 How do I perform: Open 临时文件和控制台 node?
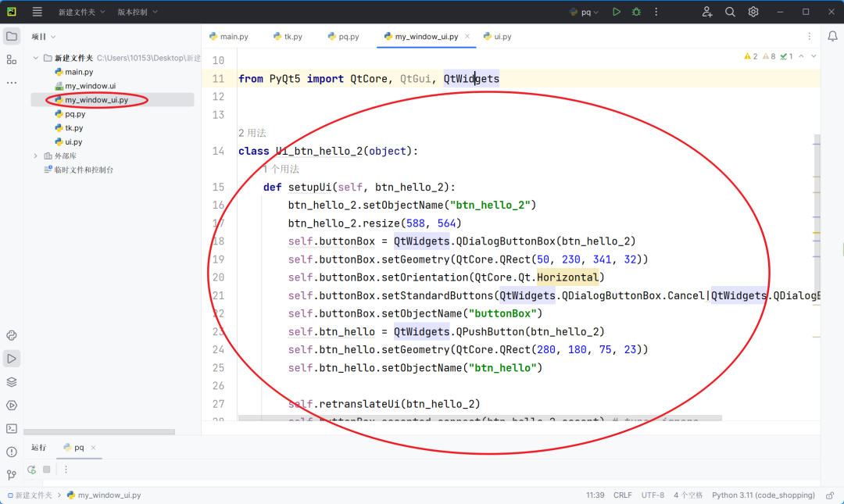79,170
